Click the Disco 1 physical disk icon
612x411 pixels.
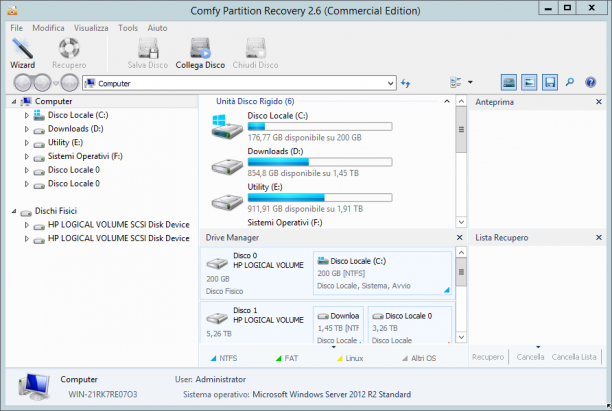(x=217, y=318)
